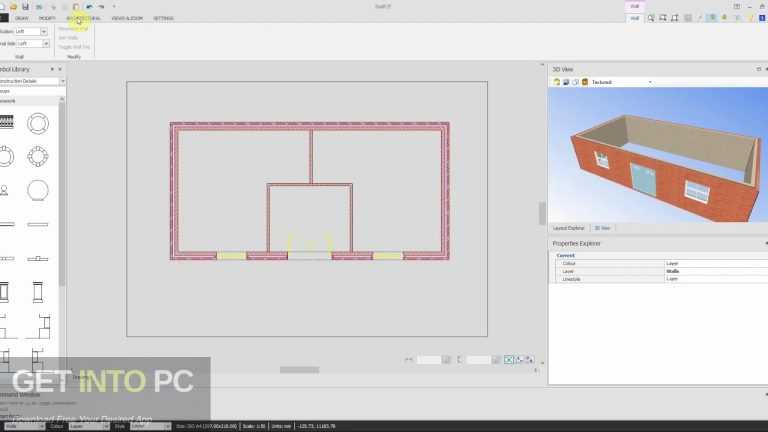Select the double-ring circle symbol in library
Screen dimensions: 768x432
pos(38,123)
